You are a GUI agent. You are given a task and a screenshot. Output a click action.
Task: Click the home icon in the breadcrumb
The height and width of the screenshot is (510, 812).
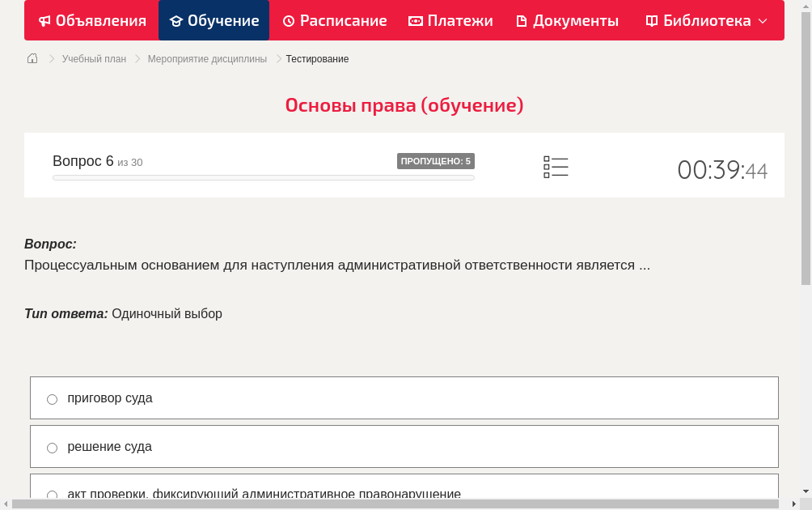click(x=32, y=58)
